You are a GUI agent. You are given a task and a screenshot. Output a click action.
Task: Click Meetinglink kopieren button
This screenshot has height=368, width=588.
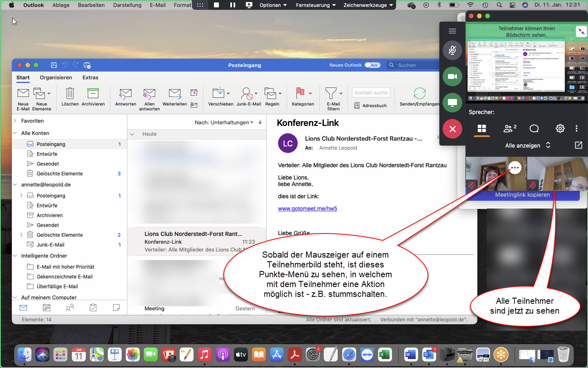point(522,195)
